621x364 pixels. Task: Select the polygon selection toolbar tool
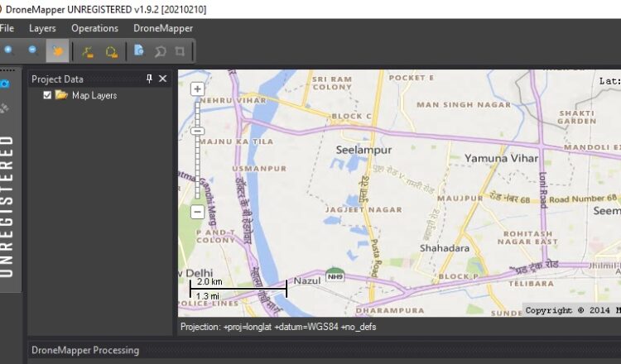pyautogui.click(x=160, y=51)
